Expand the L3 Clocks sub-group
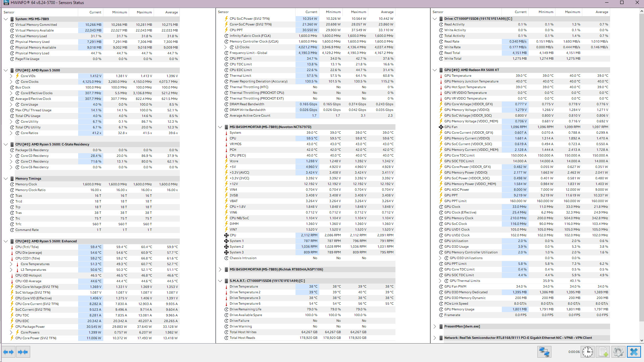The image size is (644, 362). (225, 47)
